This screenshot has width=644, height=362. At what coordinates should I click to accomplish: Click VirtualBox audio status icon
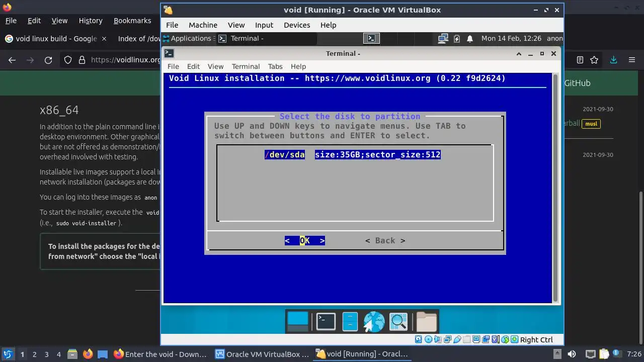pos(438,340)
